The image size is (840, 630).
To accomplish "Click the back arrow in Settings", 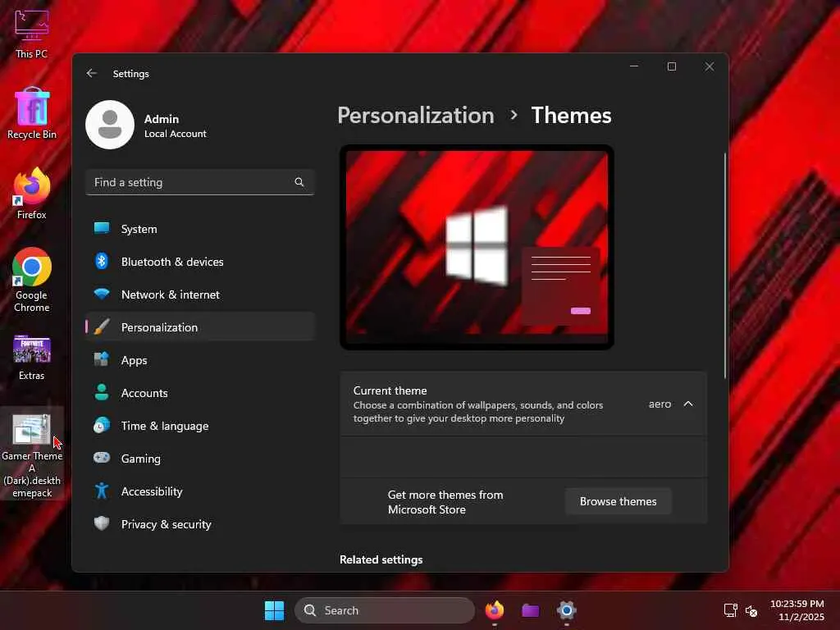I will click(92, 73).
